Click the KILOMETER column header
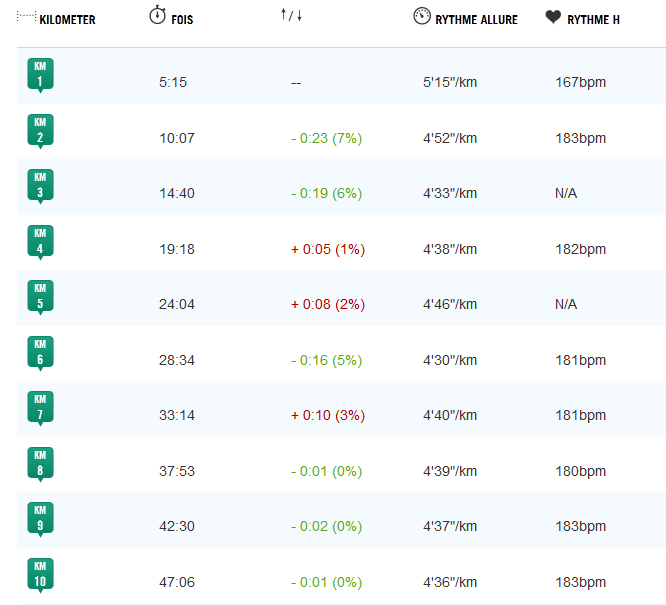666x605 pixels. point(67,20)
